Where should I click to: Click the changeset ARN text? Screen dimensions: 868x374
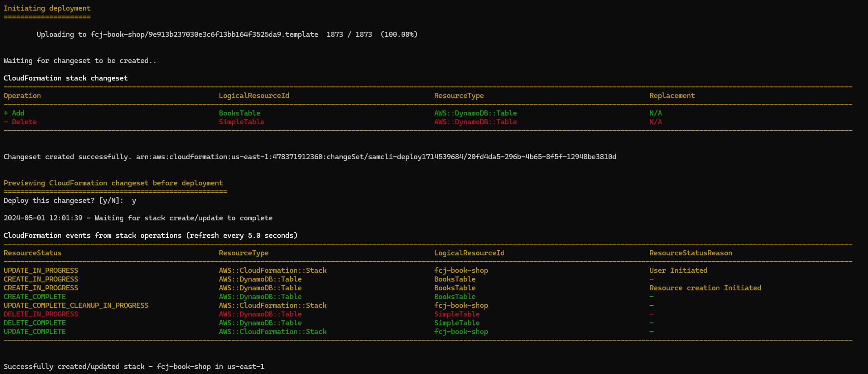pos(376,157)
